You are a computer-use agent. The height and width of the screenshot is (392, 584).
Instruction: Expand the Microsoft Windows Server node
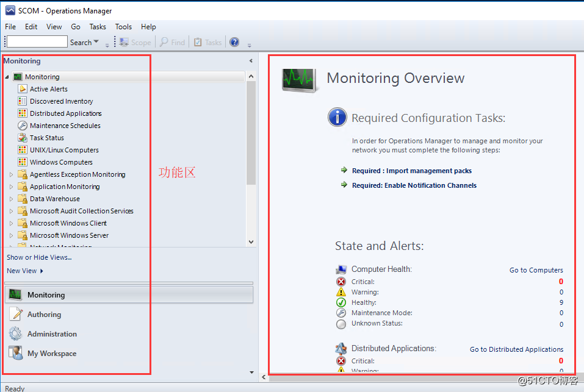coord(11,235)
